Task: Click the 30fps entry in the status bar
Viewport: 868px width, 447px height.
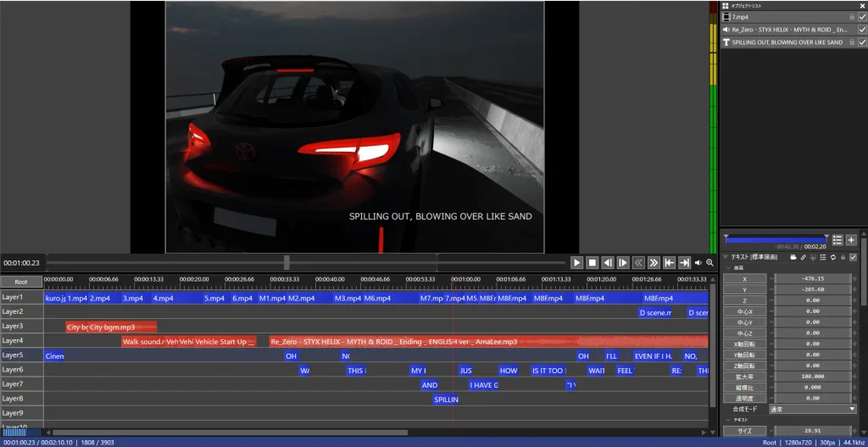Action: [829, 443]
